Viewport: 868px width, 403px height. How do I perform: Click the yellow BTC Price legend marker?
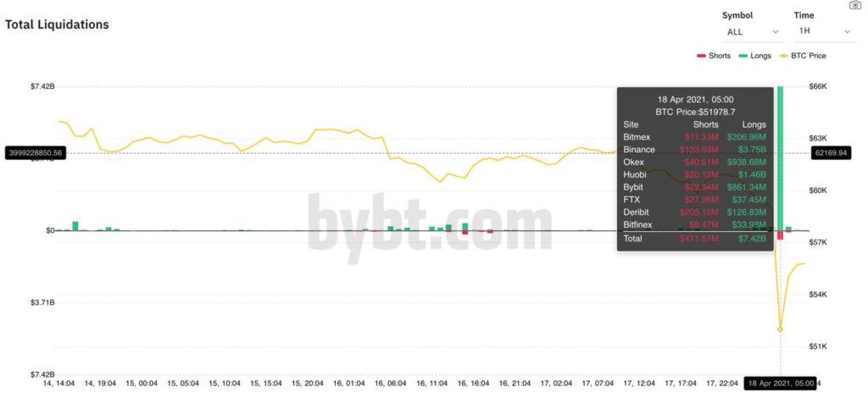[783, 56]
